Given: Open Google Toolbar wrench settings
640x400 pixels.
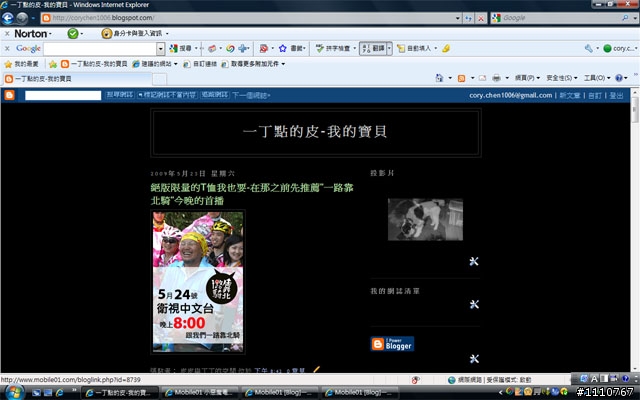Looking at the screenshot, I should pyautogui.click(x=589, y=49).
